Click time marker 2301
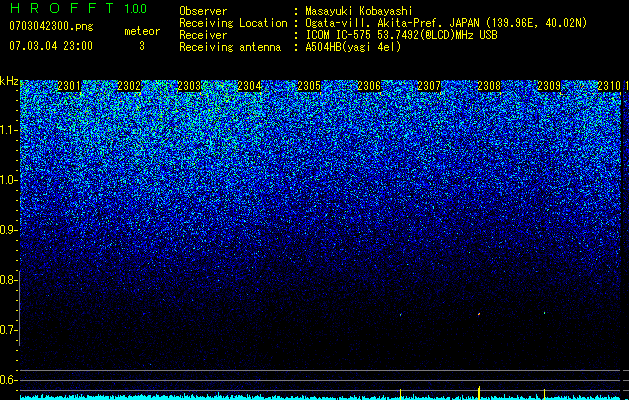The height and width of the screenshot is (400, 629). [x=69, y=86]
